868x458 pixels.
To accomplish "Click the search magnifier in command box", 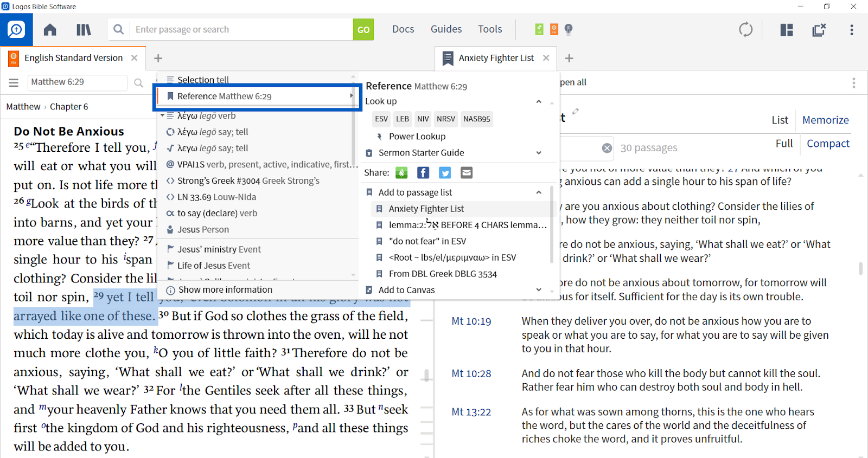I will point(119,29).
